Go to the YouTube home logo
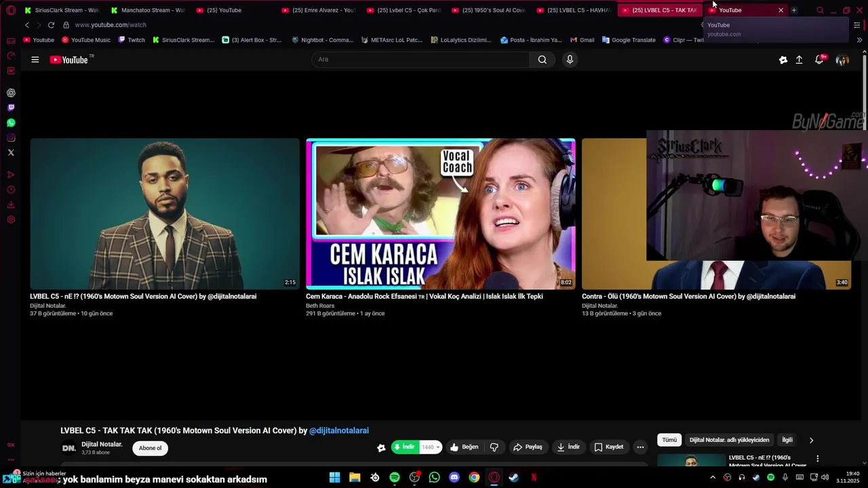Screen dimensions: 868x488 [68, 60]
